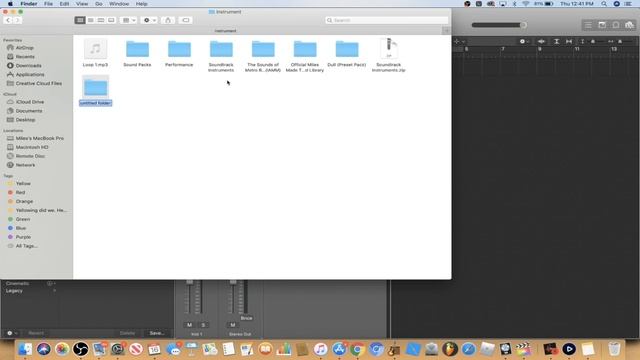The width and height of the screenshot is (640, 360).
Task: Open AirDrop in the Finder sidebar
Action: (24, 48)
